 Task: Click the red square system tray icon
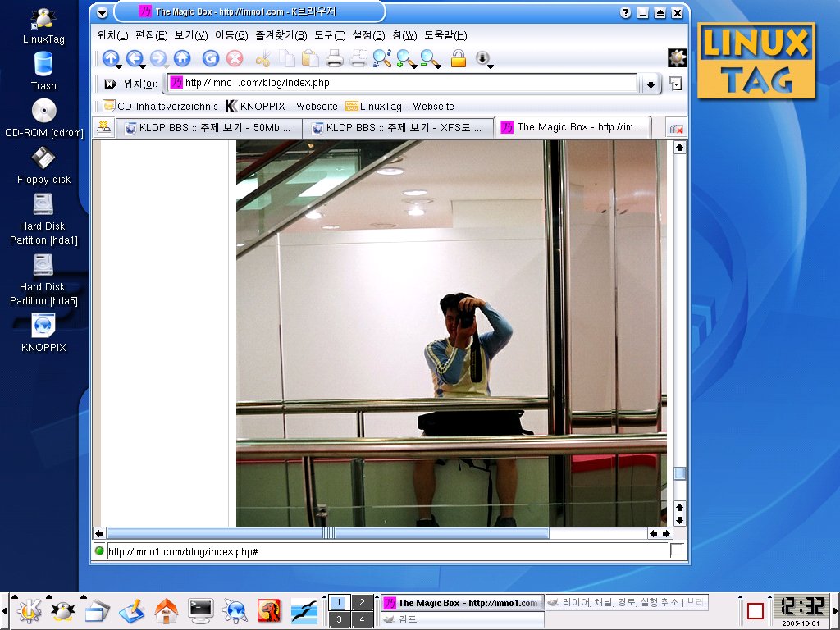click(755, 610)
